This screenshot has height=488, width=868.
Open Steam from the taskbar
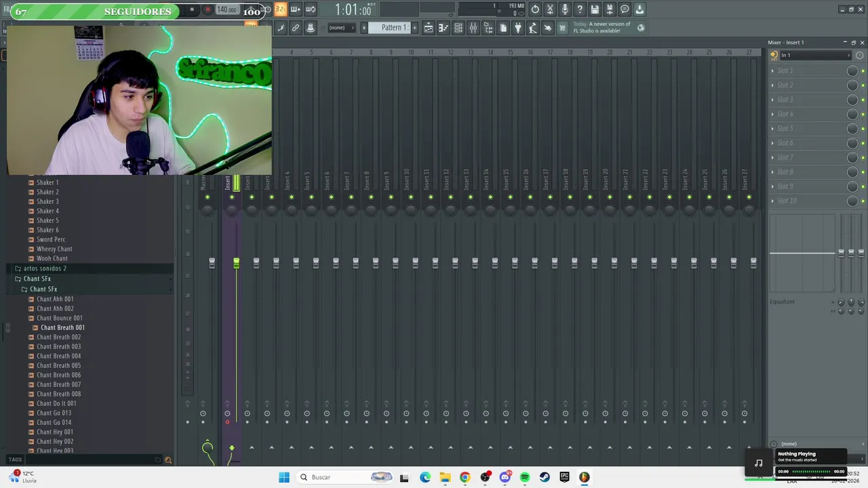[545, 477]
